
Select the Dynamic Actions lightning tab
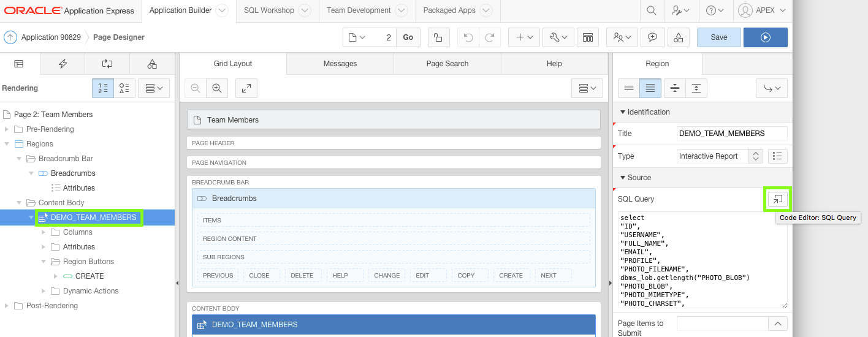click(63, 64)
